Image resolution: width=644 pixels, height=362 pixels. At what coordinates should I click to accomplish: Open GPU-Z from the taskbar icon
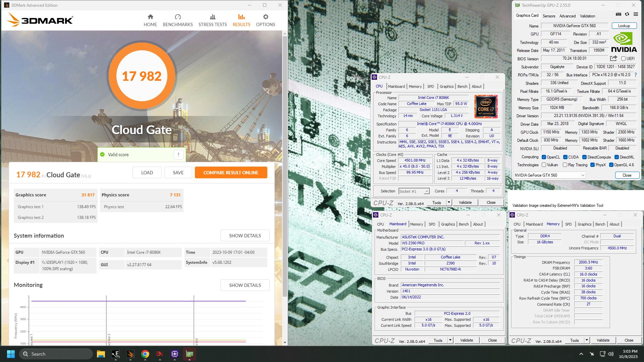(x=189, y=354)
